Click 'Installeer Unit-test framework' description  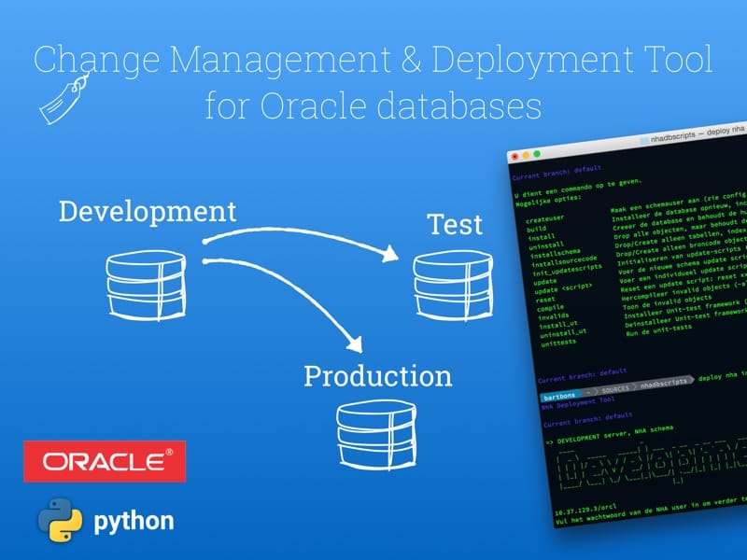[684, 309]
